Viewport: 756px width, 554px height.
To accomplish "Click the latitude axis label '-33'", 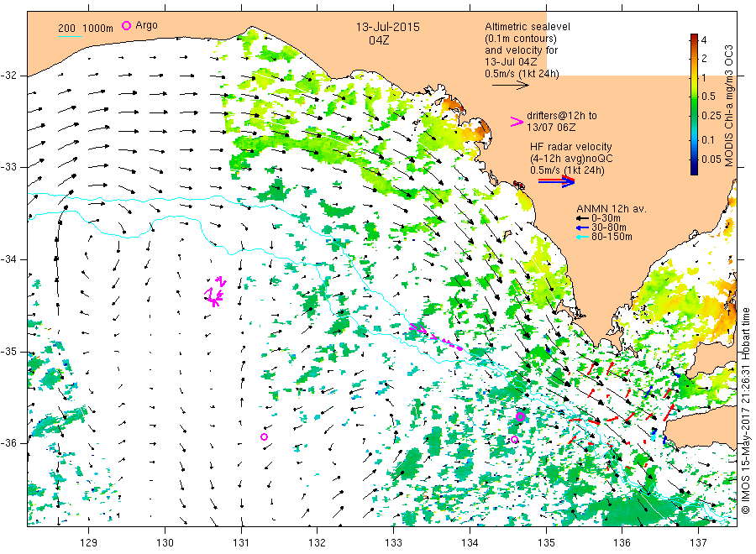I will point(8,167).
